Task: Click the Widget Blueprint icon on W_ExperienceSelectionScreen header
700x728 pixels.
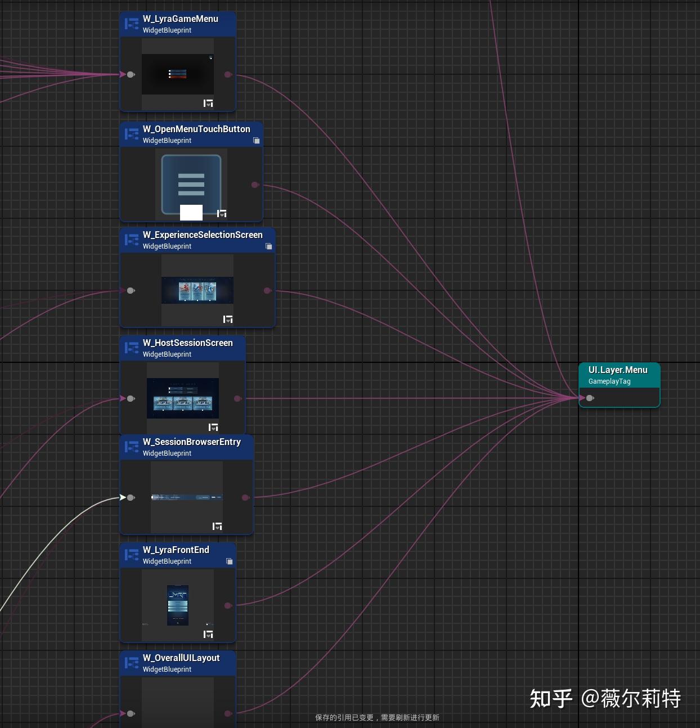Action: (x=132, y=240)
